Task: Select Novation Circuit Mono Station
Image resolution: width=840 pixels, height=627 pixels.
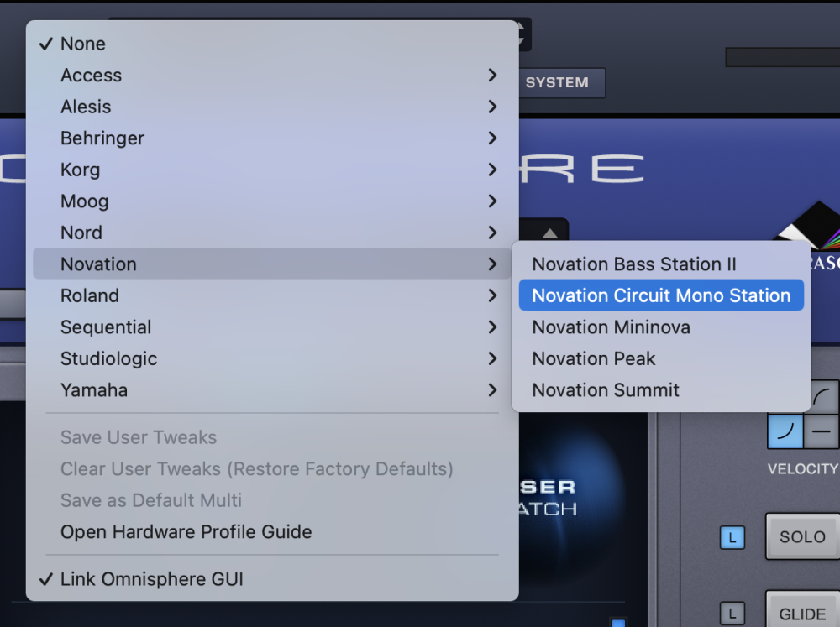Action: [x=661, y=295]
